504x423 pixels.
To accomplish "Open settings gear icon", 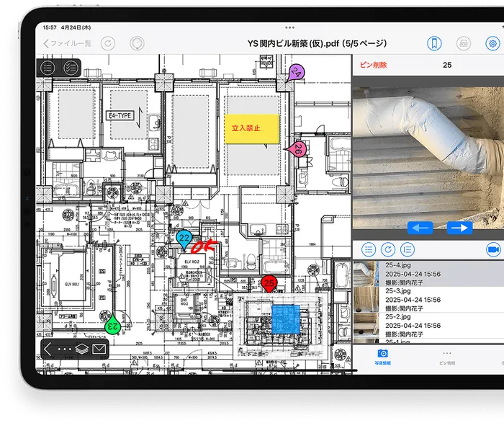I will [492, 43].
